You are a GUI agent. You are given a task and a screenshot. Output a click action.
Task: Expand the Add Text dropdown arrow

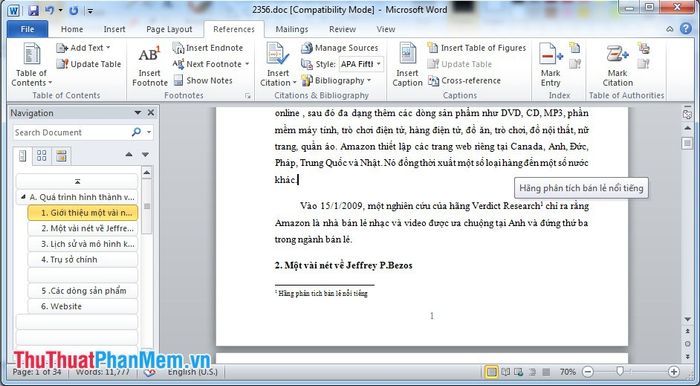[x=108, y=48]
